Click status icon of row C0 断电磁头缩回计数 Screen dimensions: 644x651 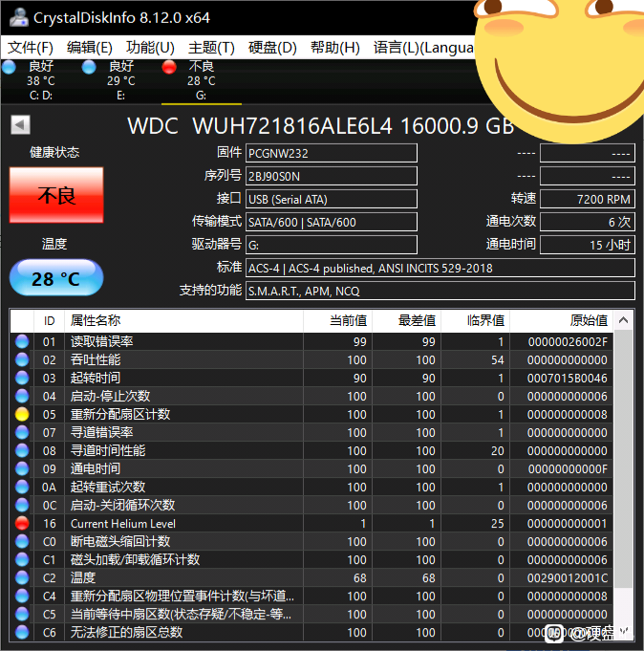[22, 541]
